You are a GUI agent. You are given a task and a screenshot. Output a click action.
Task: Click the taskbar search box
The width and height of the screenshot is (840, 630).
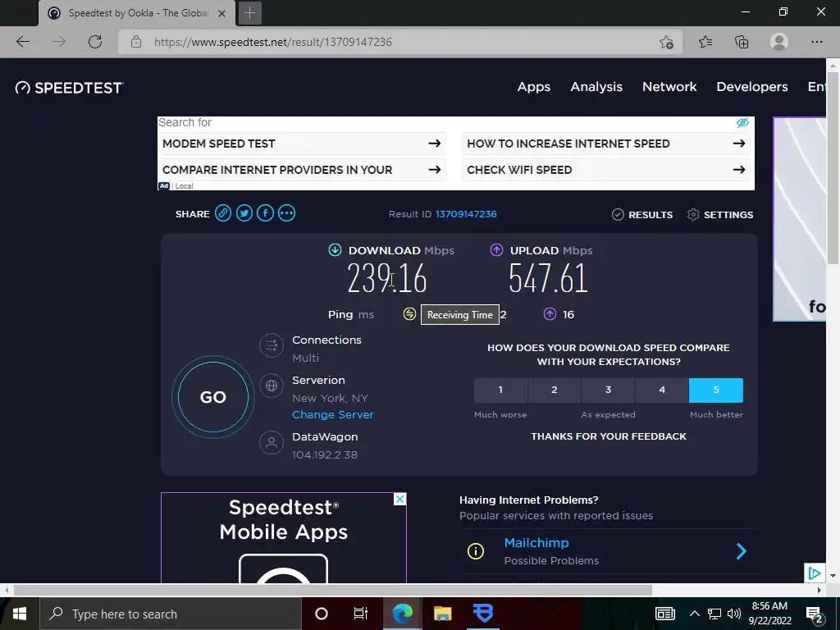171,614
